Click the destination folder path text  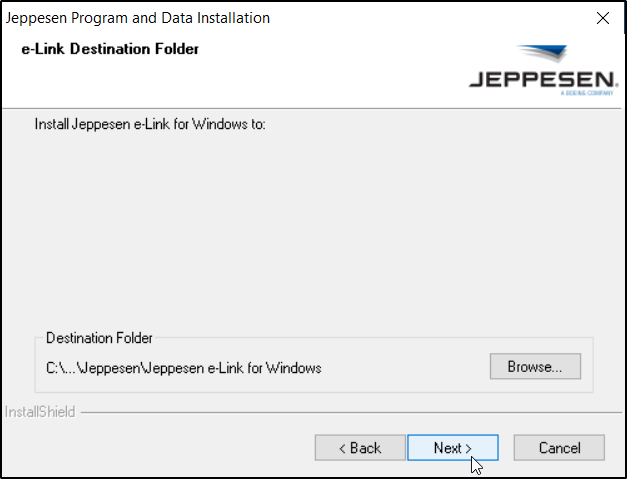point(184,368)
